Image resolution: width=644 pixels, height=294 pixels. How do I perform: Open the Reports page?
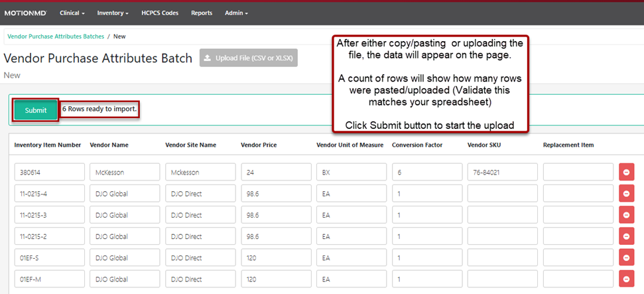(202, 13)
